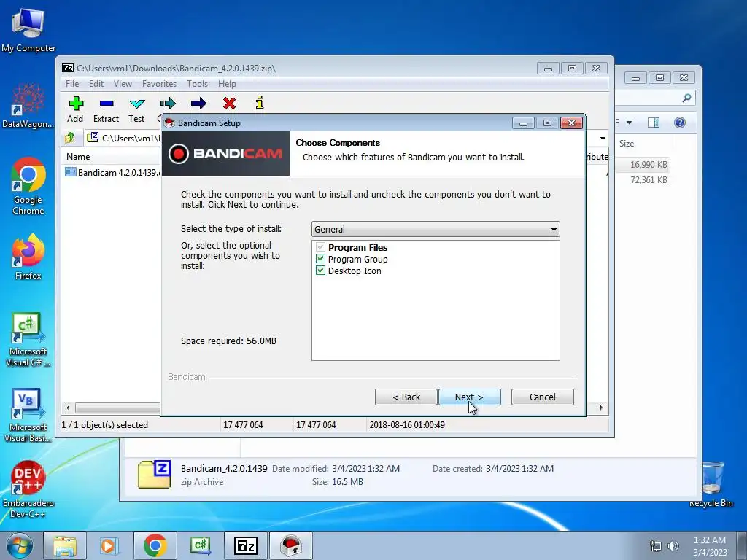This screenshot has height=560, width=747.
Task: Click the Explorer search magnifier icon
Action: [686, 98]
